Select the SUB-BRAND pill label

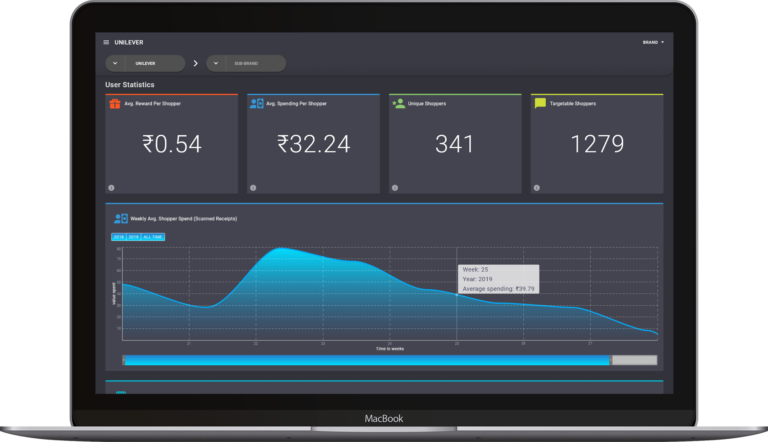(246, 63)
